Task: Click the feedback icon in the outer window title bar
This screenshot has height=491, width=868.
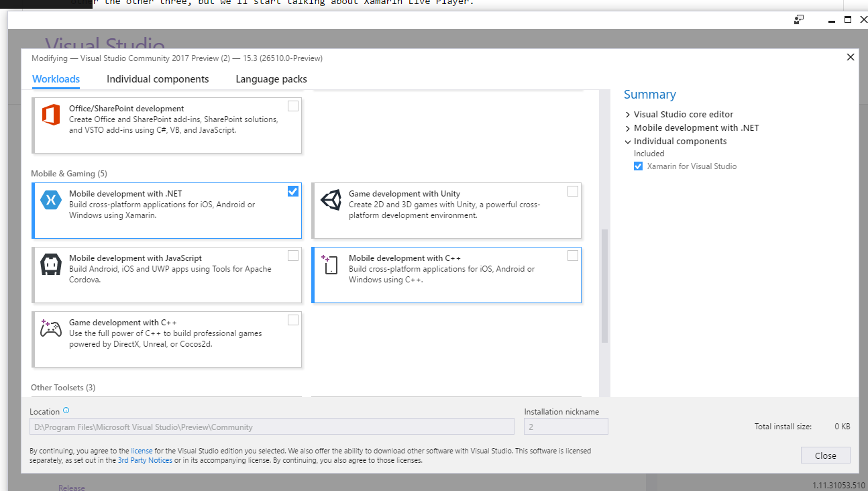Action: [798, 19]
